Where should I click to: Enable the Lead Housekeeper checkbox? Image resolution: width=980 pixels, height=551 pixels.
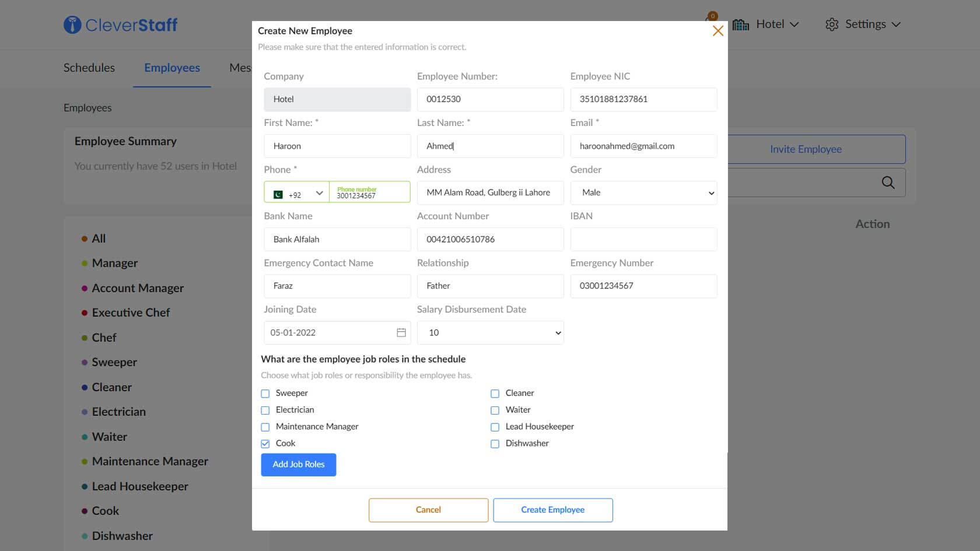[495, 427]
